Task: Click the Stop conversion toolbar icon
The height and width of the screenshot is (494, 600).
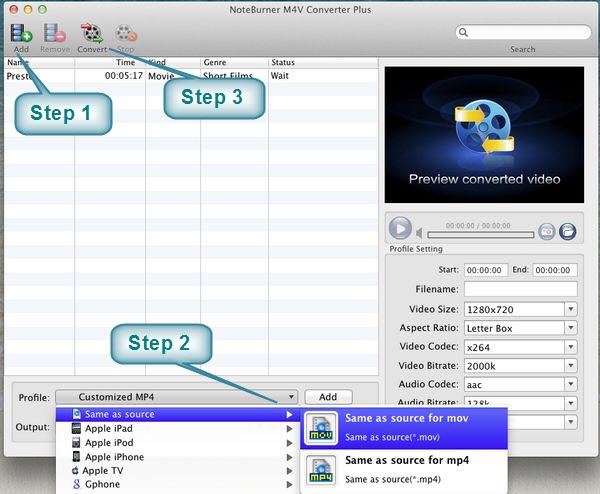Action: pyautogui.click(x=126, y=33)
